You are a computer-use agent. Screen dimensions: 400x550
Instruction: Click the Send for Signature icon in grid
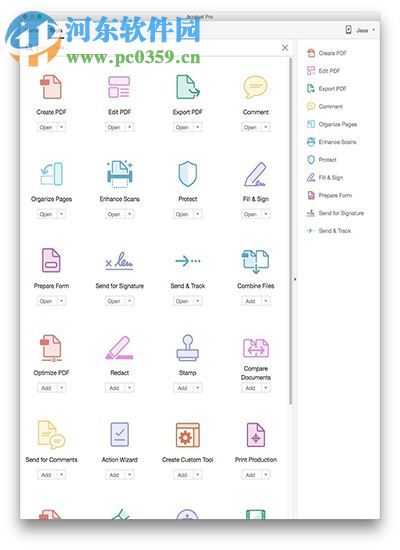coord(119,260)
